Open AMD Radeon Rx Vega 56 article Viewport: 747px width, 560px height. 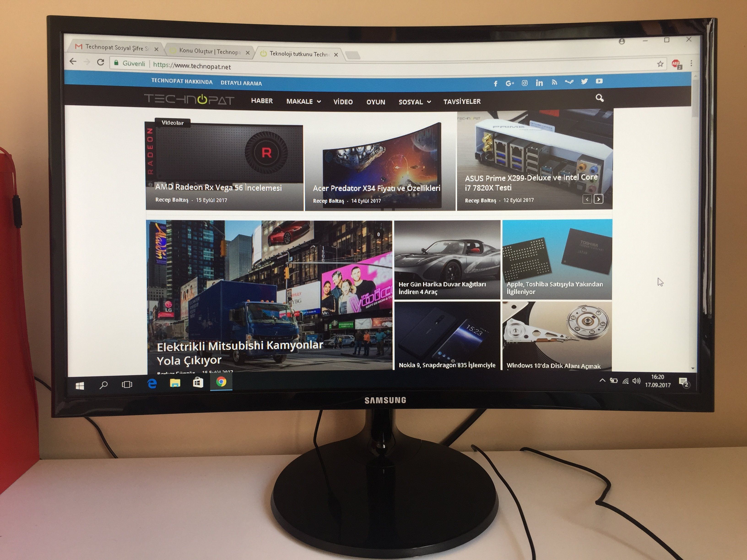tap(219, 188)
